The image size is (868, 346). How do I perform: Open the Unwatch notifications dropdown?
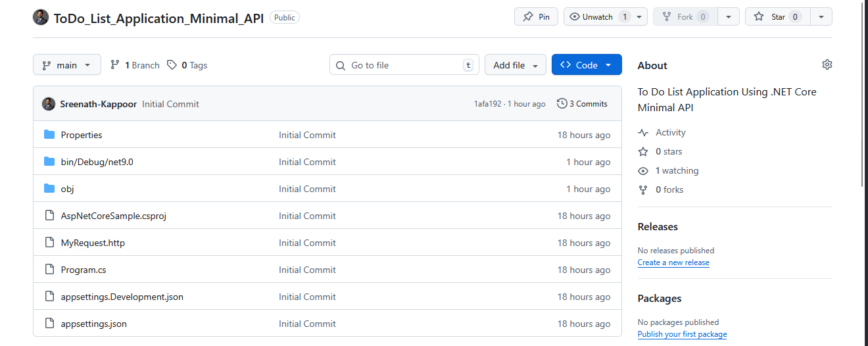pyautogui.click(x=606, y=16)
